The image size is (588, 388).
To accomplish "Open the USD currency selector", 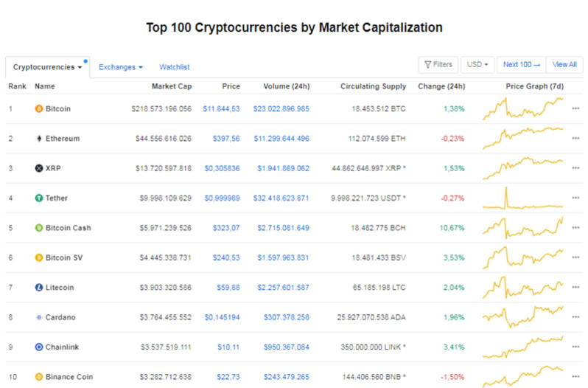I will pos(477,65).
